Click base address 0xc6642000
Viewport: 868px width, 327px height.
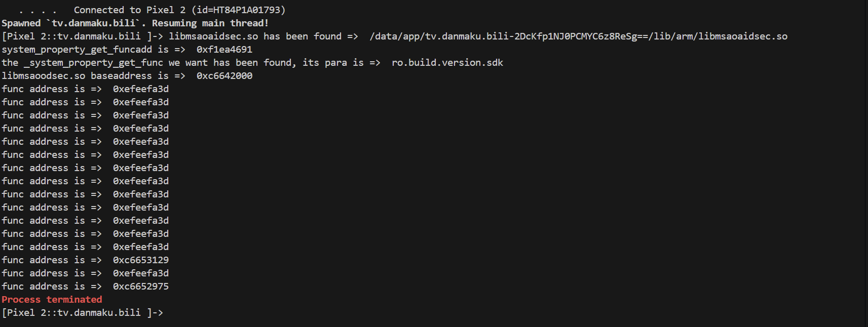pos(224,76)
